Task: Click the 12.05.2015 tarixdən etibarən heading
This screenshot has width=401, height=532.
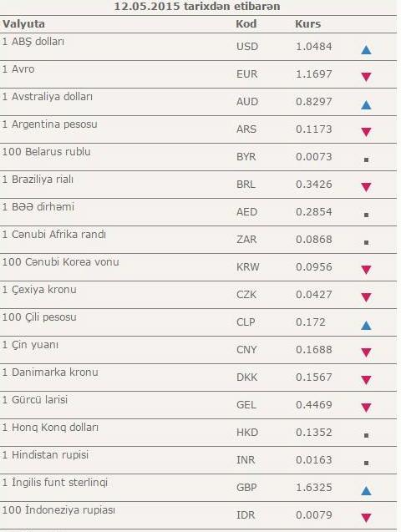Action: coord(197,6)
